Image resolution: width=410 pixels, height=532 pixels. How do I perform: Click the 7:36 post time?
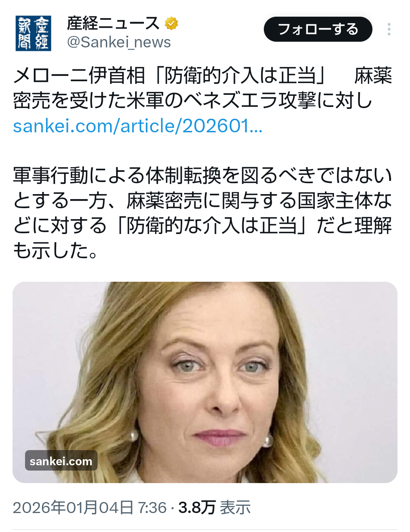(152, 507)
